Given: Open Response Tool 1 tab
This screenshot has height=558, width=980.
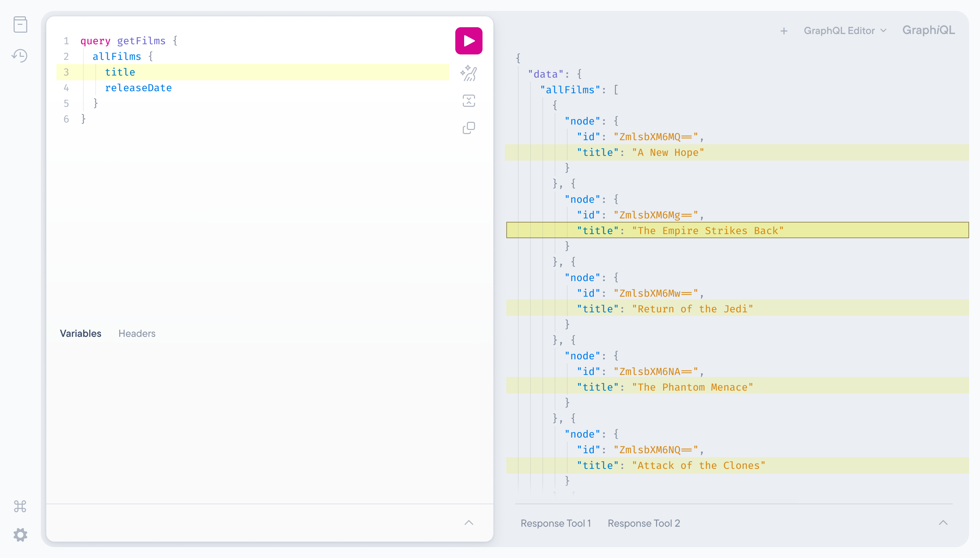Looking at the screenshot, I should click(556, 523).
